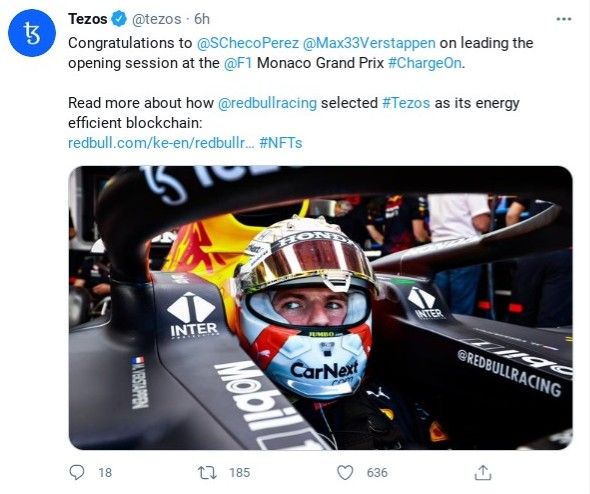The height and width of the screenshot is (494, 590).
Task: Like the tweet with the heart icon
Action: 345,473
